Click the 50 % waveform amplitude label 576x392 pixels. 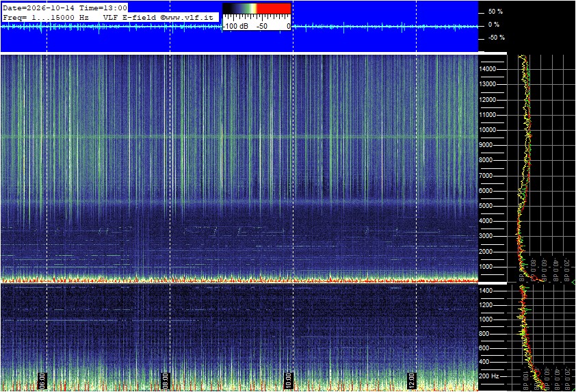(495, 12)
